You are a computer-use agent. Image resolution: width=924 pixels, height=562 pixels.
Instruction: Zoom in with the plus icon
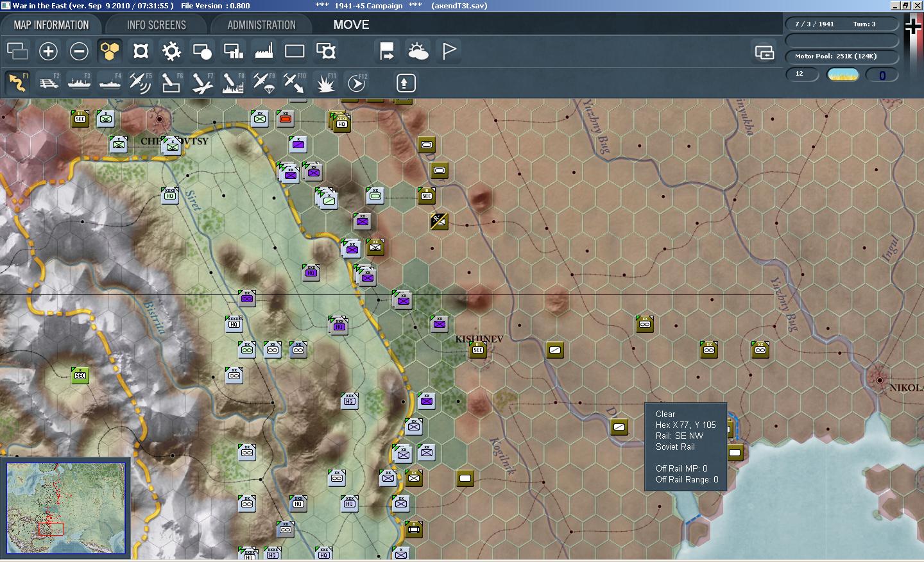(x=48, y=51)
